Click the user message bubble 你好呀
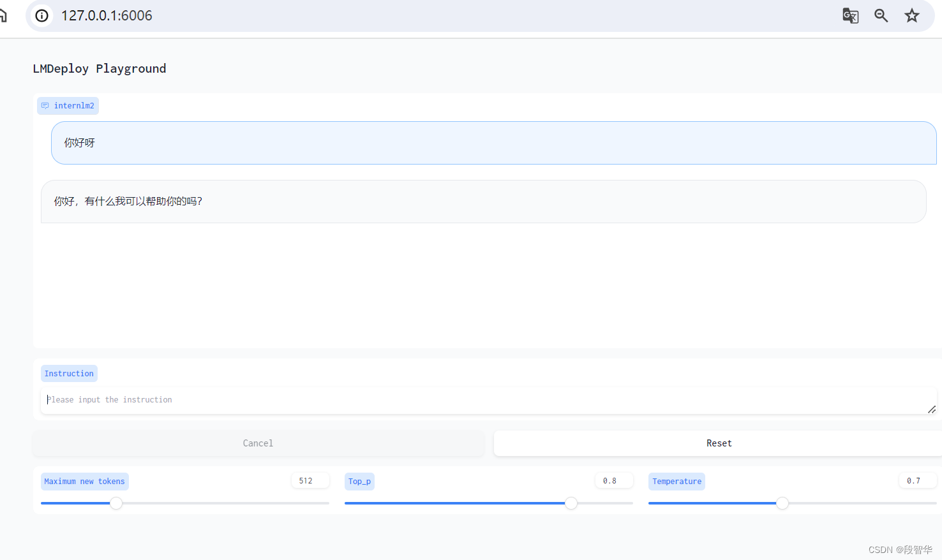This screenshot has width=942, height=560. (494, 143)
